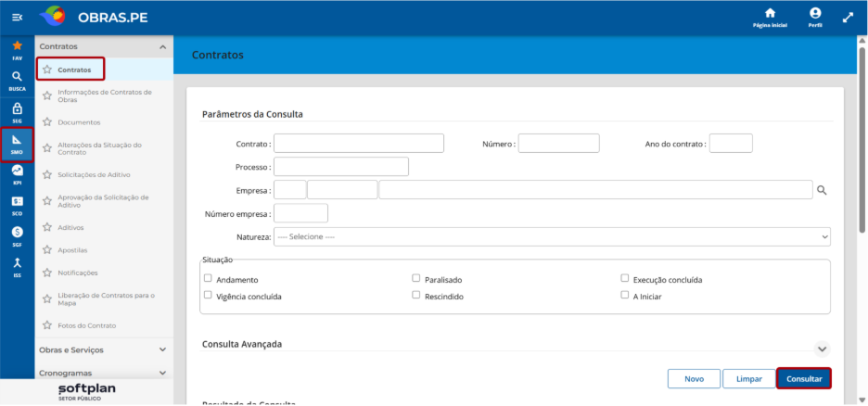
Task: Check the Paralisado checkbox
Action: pyautogui.click(x=415, y=278)
